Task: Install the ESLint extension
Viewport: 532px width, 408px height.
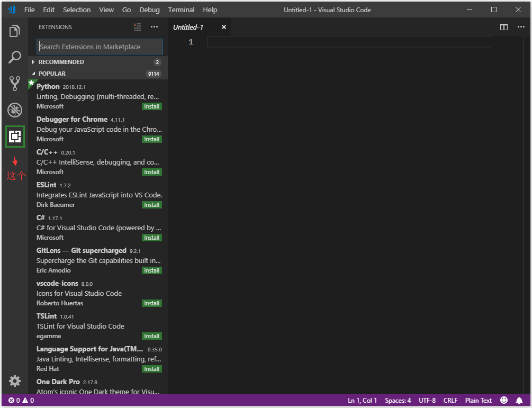Action: click(x=151, y=204)
